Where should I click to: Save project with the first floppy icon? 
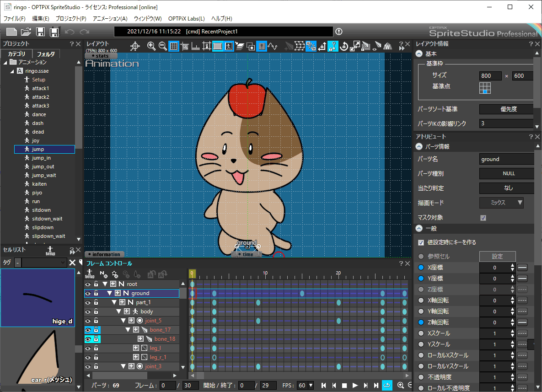point(40,32)
